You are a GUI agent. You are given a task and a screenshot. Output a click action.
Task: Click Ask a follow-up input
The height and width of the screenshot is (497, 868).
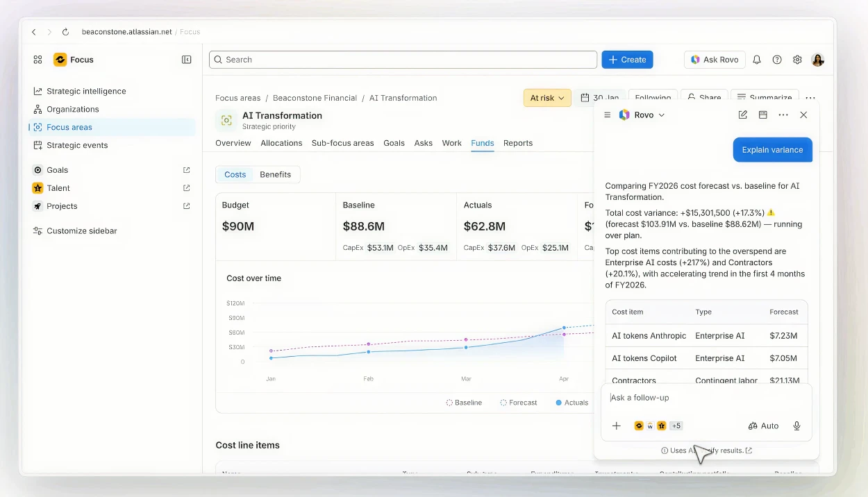click(x=706, y=398)
